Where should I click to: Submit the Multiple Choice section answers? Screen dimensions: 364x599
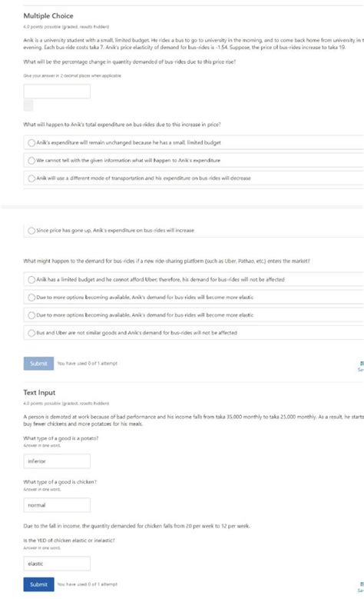38,363
